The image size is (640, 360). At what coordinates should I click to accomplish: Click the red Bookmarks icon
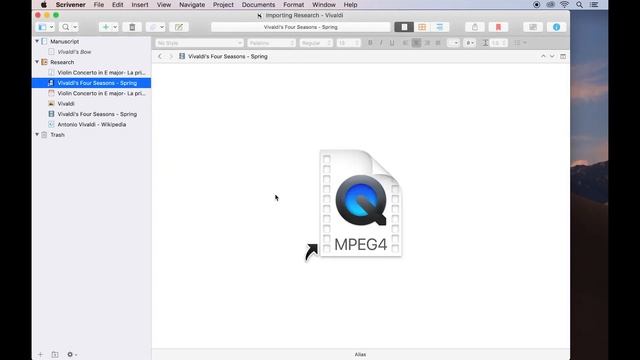point(498,27)
